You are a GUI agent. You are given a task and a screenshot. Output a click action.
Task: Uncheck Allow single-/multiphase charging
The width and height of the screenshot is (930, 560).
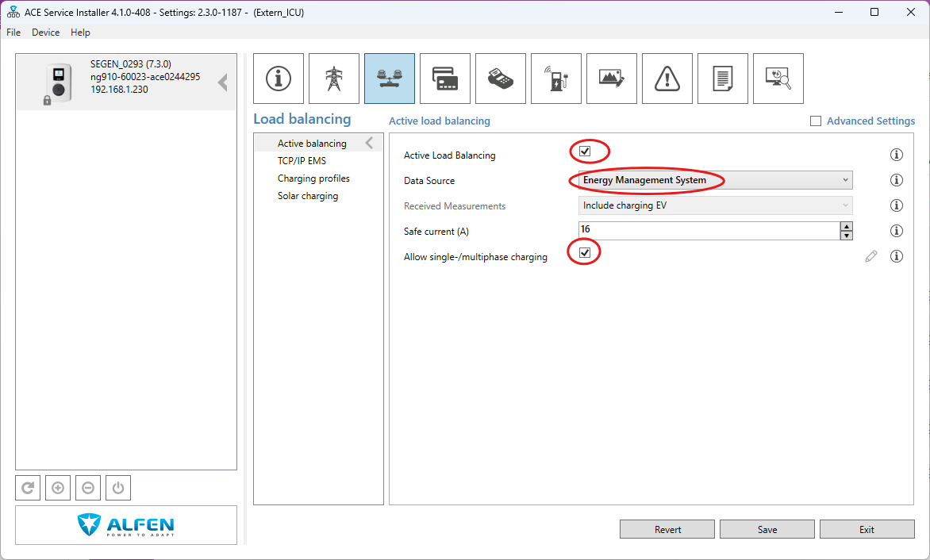tap(585, 252)
